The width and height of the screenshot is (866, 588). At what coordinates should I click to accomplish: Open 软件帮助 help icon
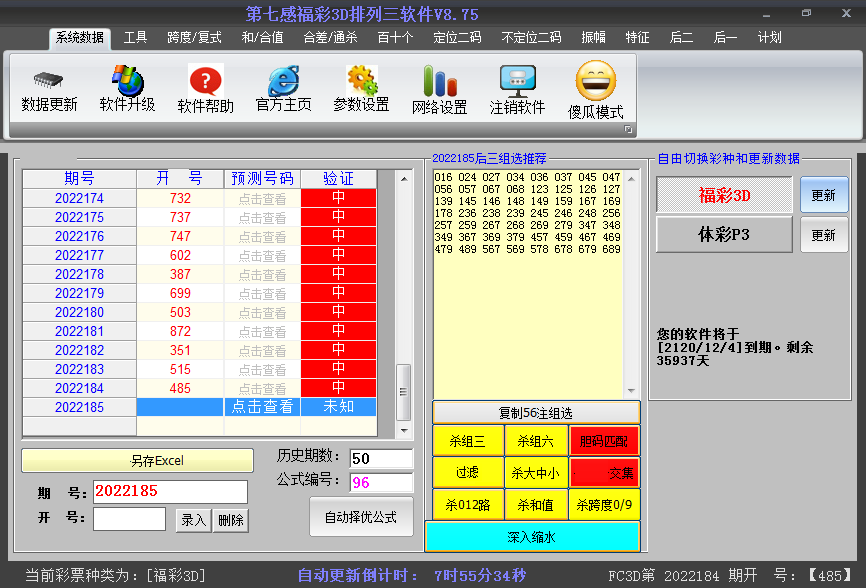(x=205, y=81)
